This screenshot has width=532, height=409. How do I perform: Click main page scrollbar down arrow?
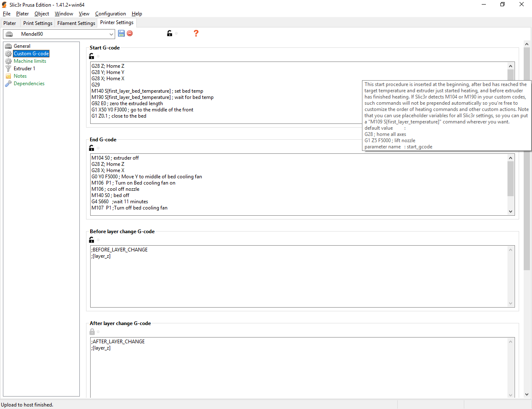click(527, 394)
